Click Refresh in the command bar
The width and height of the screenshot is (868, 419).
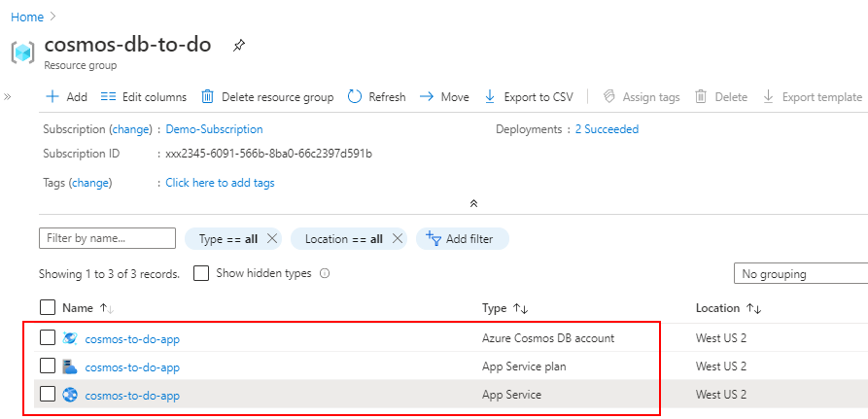click(376, 96)
